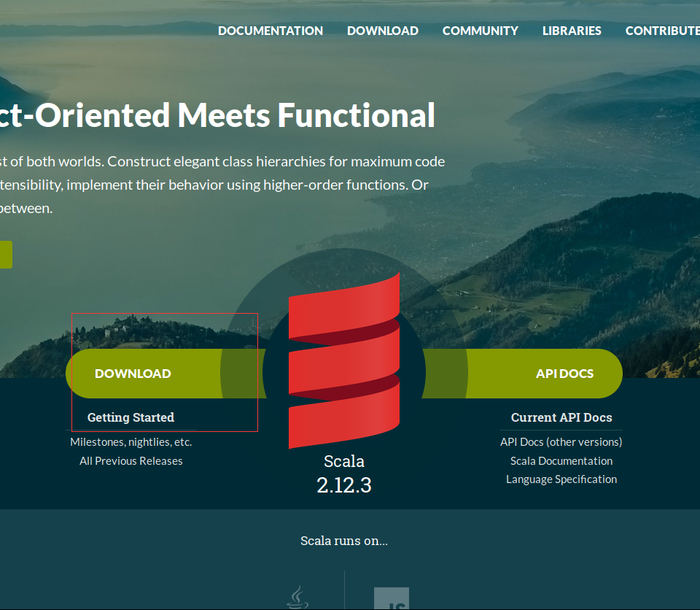Open API Docs (other versions) link
Screen dimensions: 700x610
pos(561,442)
